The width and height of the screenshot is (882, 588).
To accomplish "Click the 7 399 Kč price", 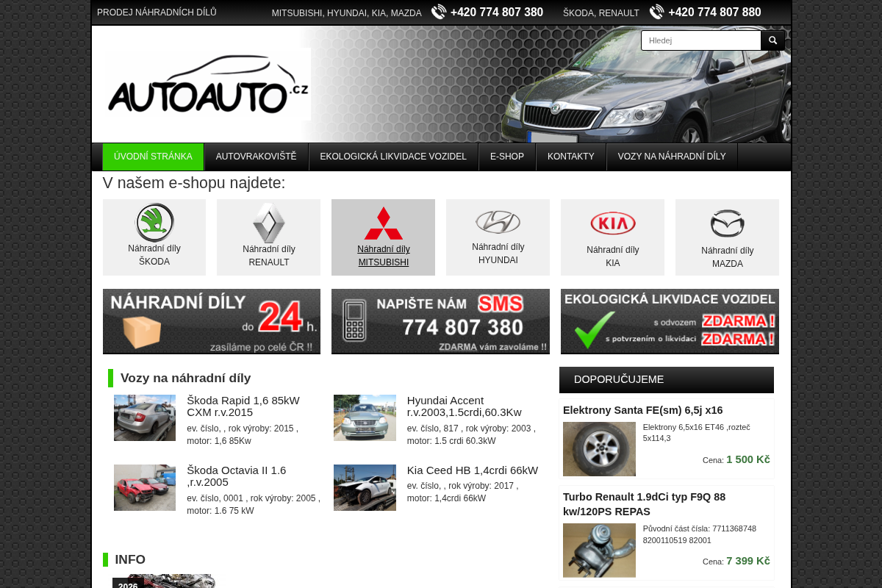I will tap(748, 561).
